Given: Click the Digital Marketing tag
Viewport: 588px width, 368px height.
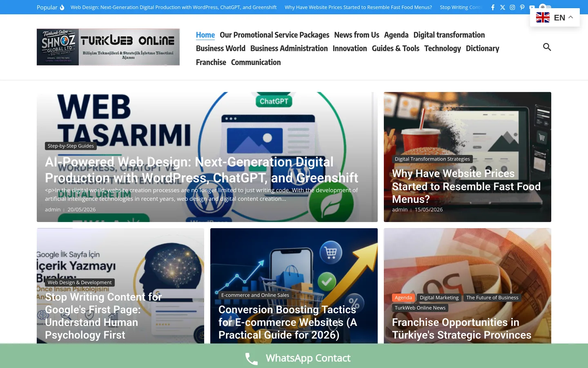Looking at the screenshot, I should [439, 298].
